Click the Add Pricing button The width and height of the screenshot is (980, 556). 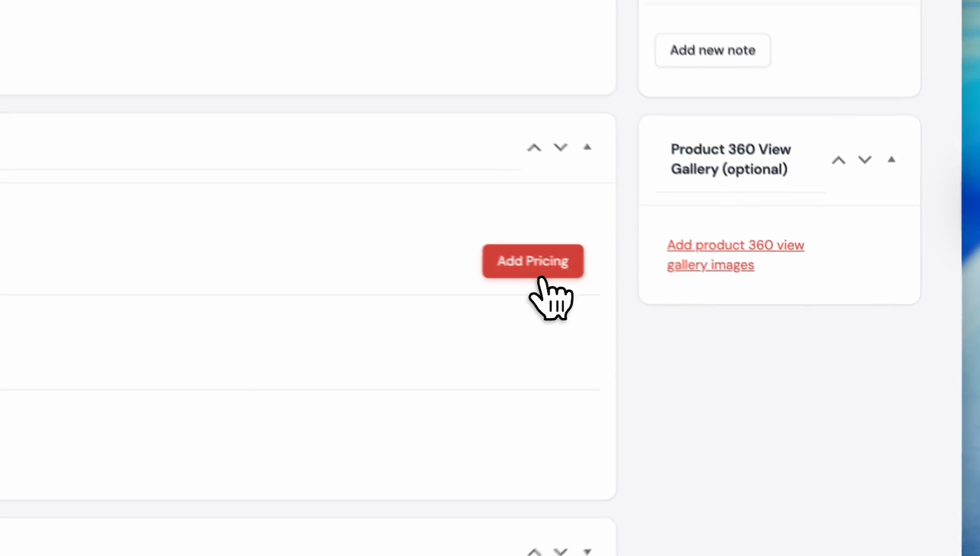tap(533, 261)
